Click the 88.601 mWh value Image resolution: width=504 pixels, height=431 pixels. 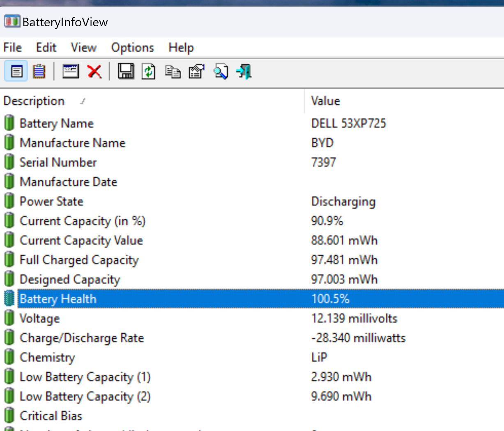coord(344,240)
